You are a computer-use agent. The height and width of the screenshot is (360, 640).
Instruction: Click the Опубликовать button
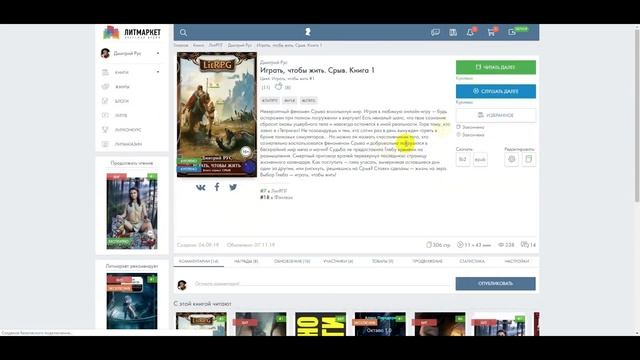click(x=496, y=284)
